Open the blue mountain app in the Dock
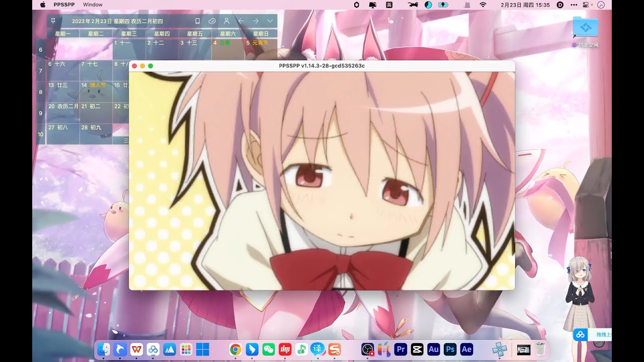This screenshot has height=362, width=644. click(x=170, y=349)
